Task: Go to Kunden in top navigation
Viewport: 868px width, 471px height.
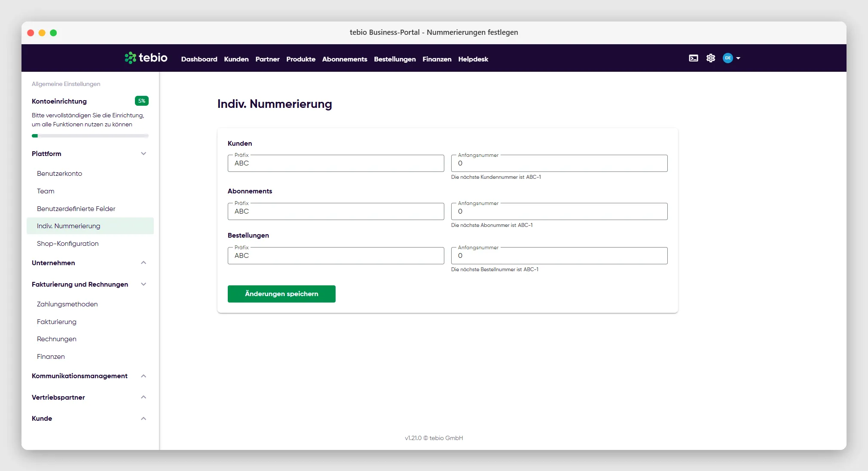Action: [236, 59]
